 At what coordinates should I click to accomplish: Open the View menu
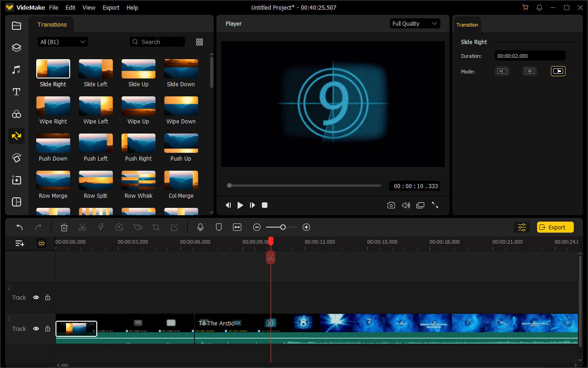89,8
